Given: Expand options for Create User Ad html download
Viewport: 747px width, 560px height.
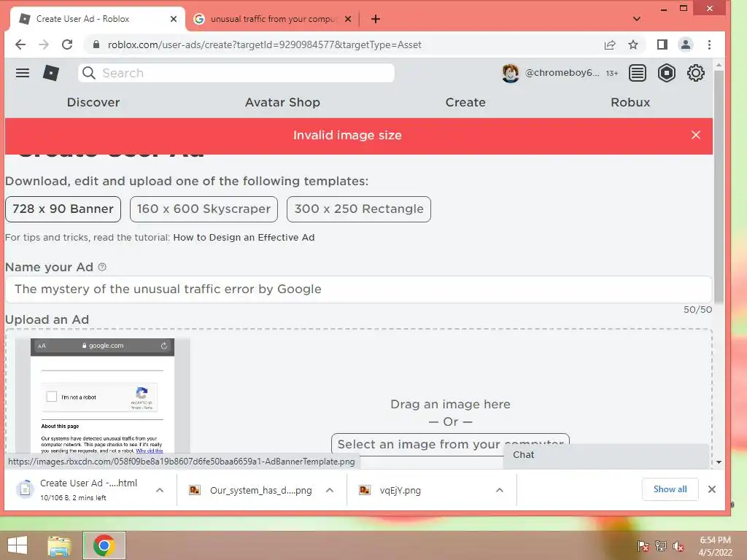Looking at the screenshot, I should point(160,490).
